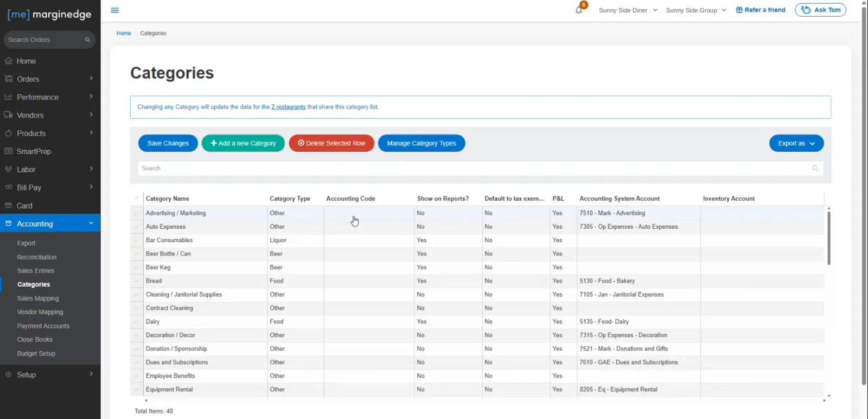The image size is (868, 419).
Task: Go to Vendor Mapping submenu item
Action: click(x=40, y=312)
